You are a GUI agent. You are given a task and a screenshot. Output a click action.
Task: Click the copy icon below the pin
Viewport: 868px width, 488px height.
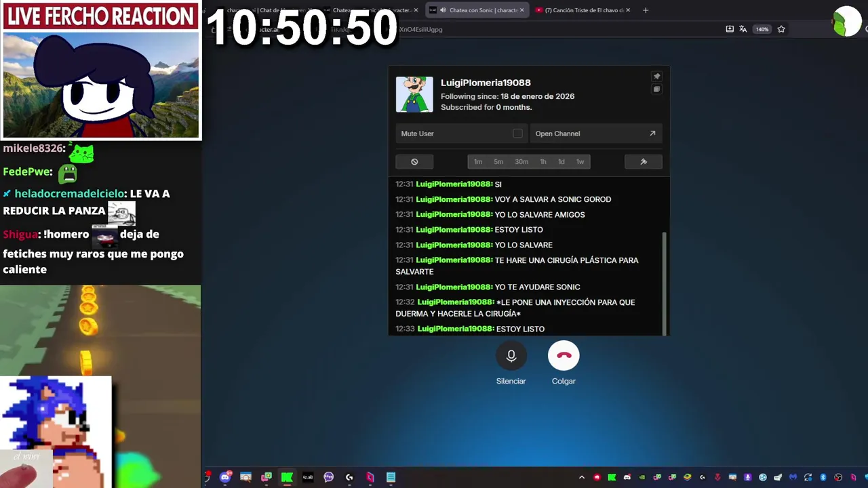(x=656, y=89)
